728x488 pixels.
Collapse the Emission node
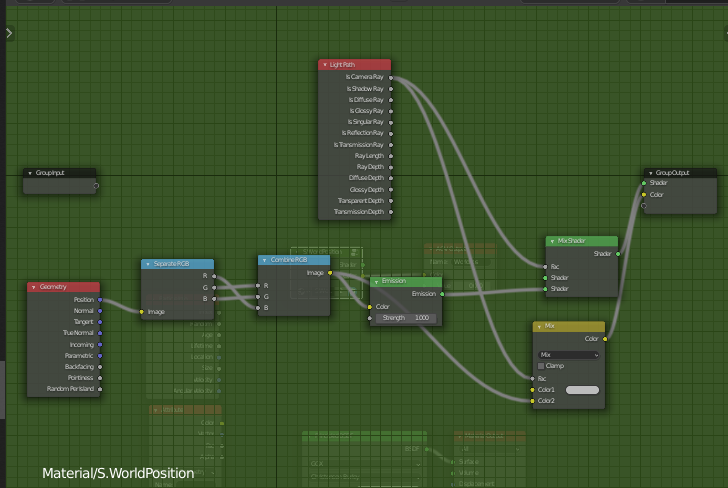[x=377, y=281]
